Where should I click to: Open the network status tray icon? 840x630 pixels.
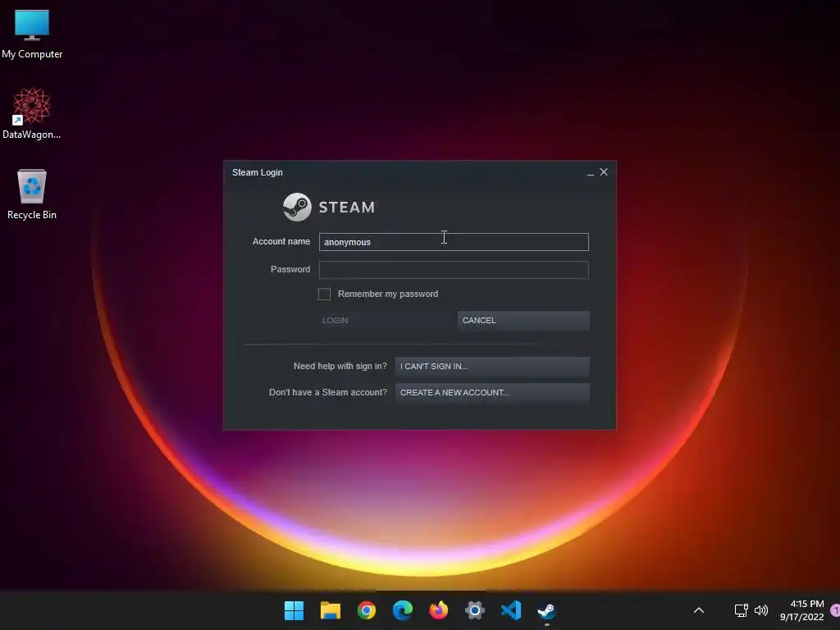click(741, 610)
